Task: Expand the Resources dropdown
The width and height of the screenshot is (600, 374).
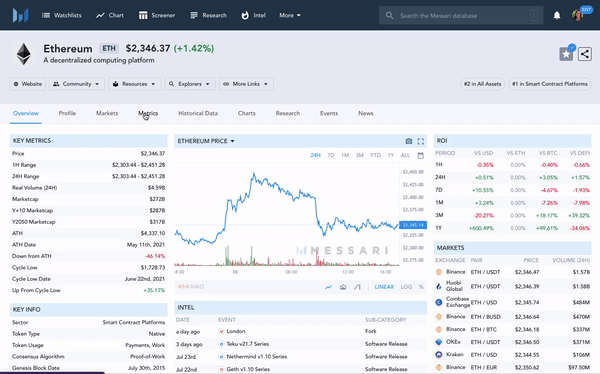Action: pos(134,84)
